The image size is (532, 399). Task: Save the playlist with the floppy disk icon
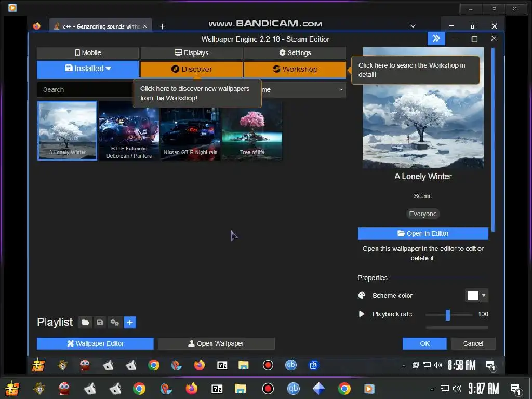[100, 322]
